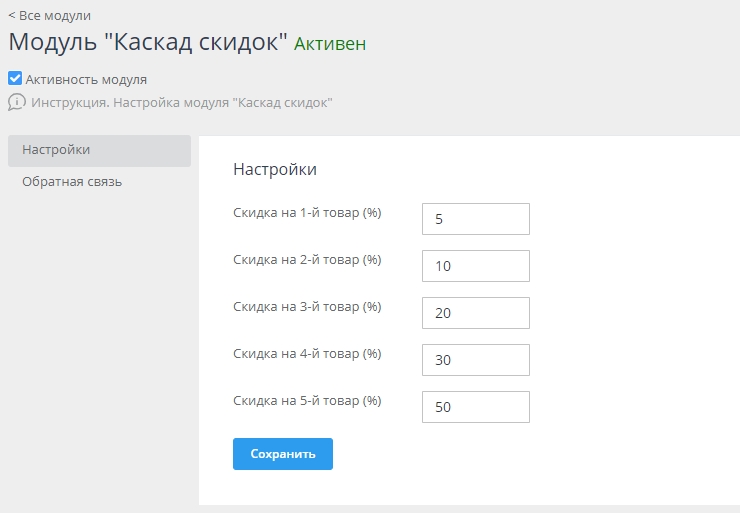The width and height of the screenshot is (740, 513).
Task: Click the 1st item discount field
Action: point(475,219)
